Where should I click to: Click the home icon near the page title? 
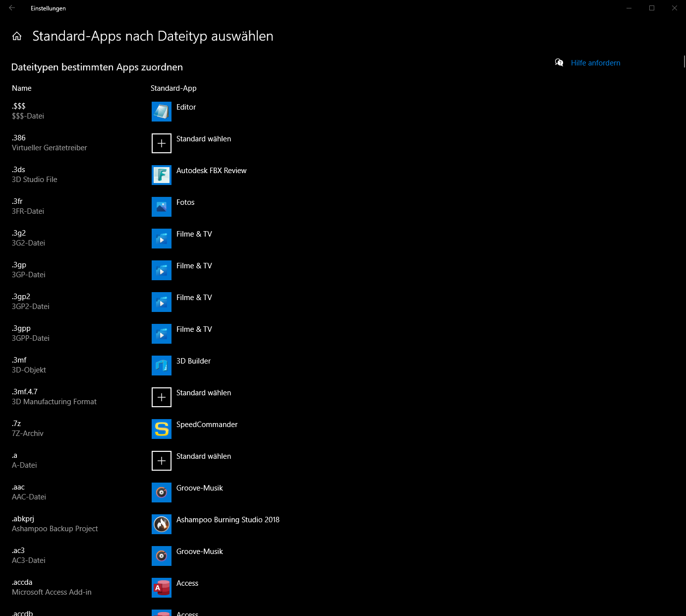17,36
